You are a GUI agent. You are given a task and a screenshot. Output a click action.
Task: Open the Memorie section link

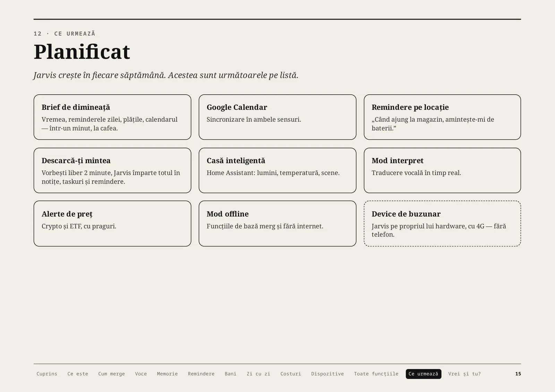click(167, 374)
